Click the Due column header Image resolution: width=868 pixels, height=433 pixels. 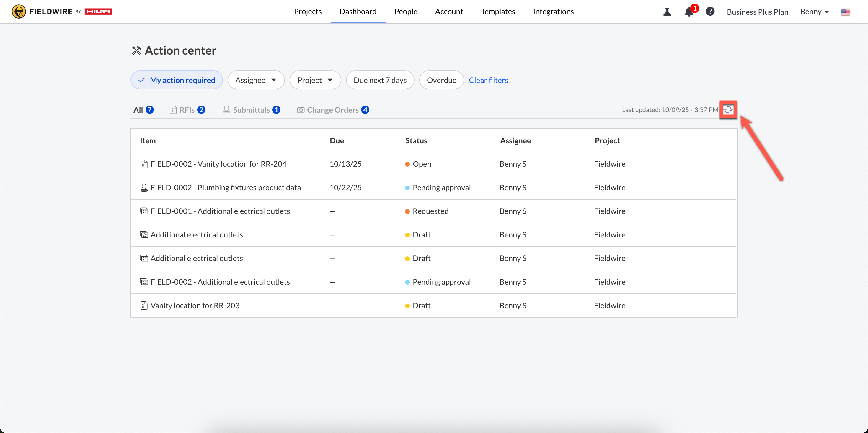337,141
